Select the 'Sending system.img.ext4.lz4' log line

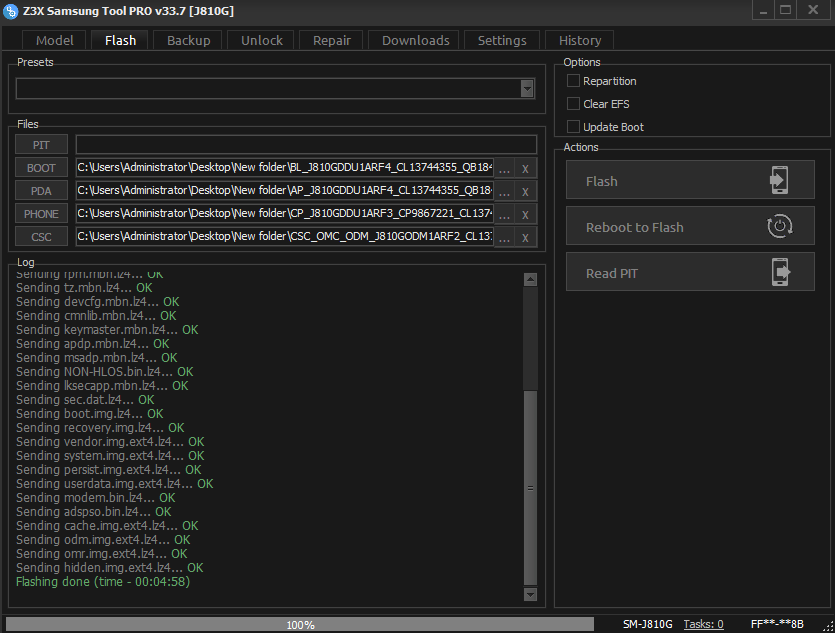(x=110, y=456)
